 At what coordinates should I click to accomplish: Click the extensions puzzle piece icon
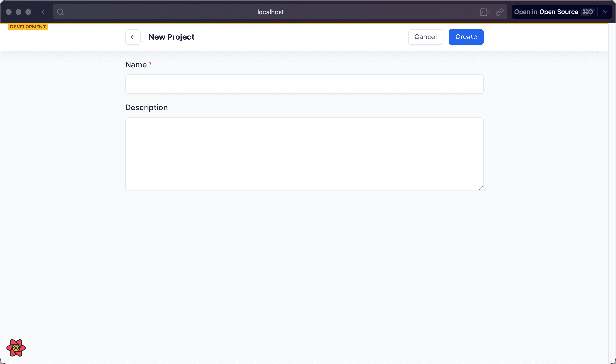pyautogui.click(x=485, y=12)
